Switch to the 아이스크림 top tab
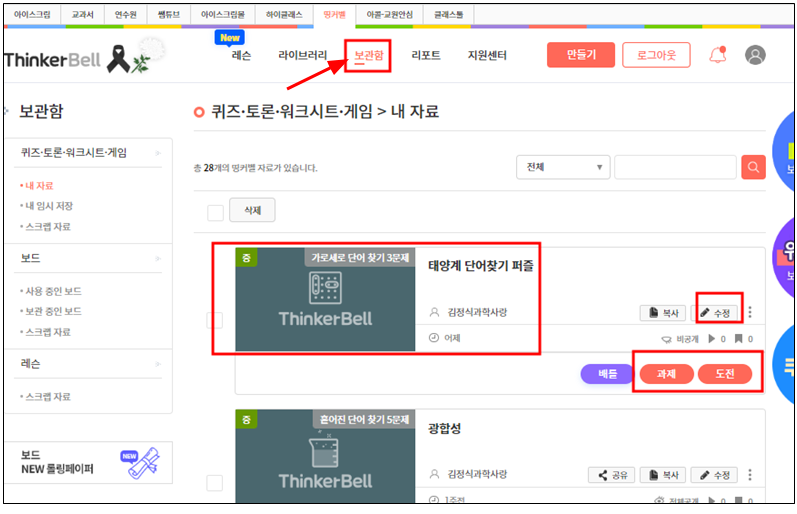The height and width of the screenshot is (514, 797). click(x=32, y=15)
